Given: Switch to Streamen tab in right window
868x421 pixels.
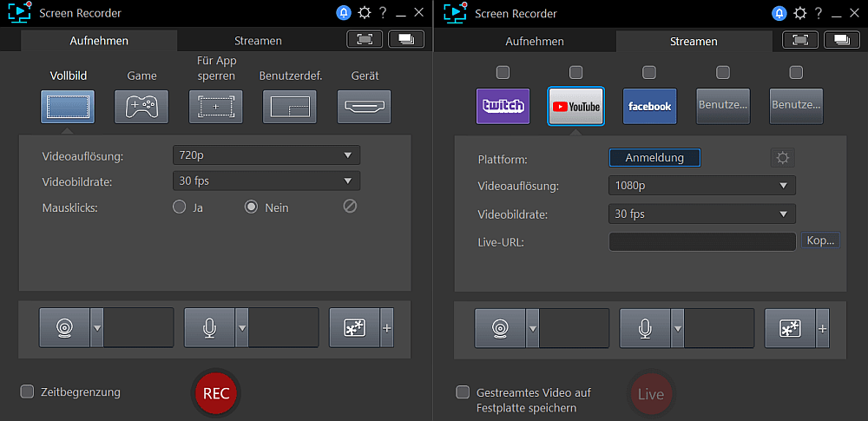Looking at the screenshot, I should (x=694, y=42).
